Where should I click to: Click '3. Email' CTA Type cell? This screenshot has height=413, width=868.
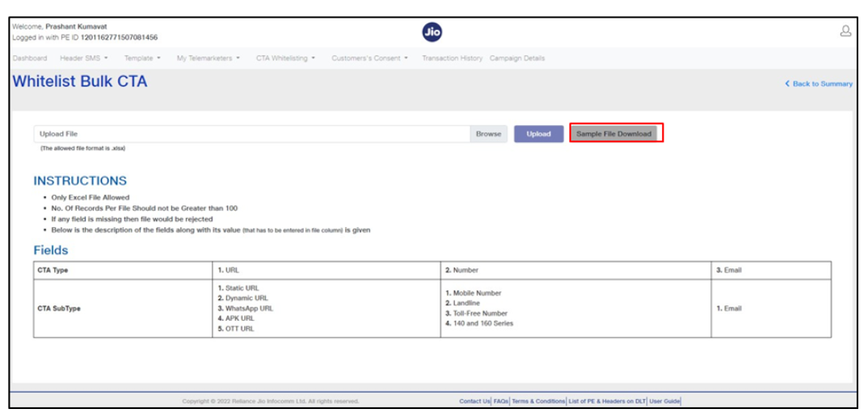tap(771, 270)
